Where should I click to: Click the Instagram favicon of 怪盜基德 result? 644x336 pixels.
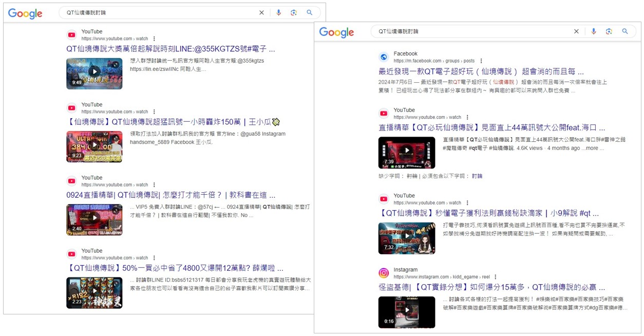(x=384, y=273)
